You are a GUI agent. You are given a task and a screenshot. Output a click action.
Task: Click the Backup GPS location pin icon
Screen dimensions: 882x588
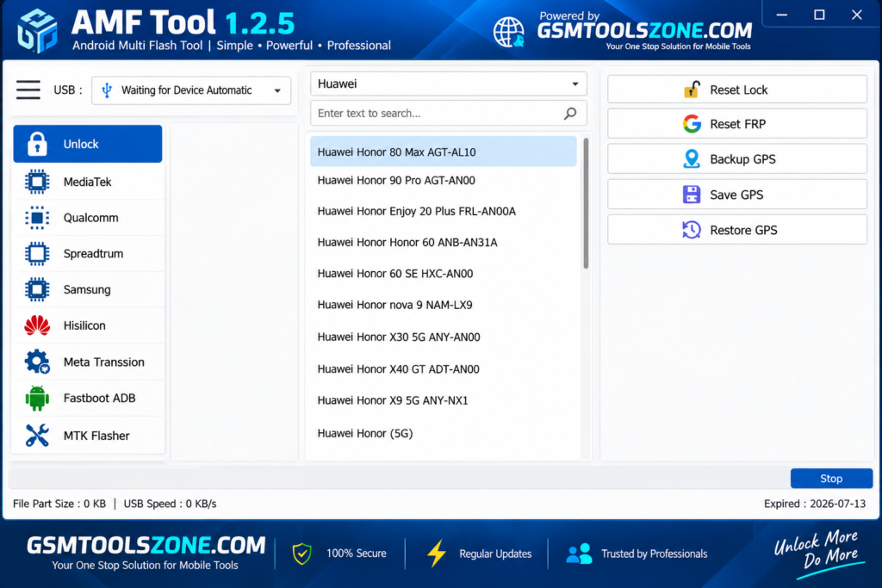click(x=692, y=159)
